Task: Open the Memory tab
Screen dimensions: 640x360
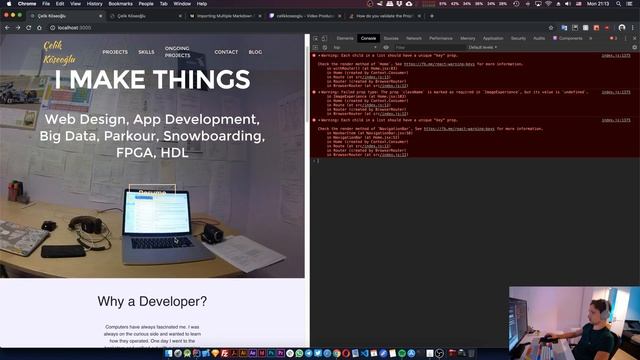Action: [467, 38]
